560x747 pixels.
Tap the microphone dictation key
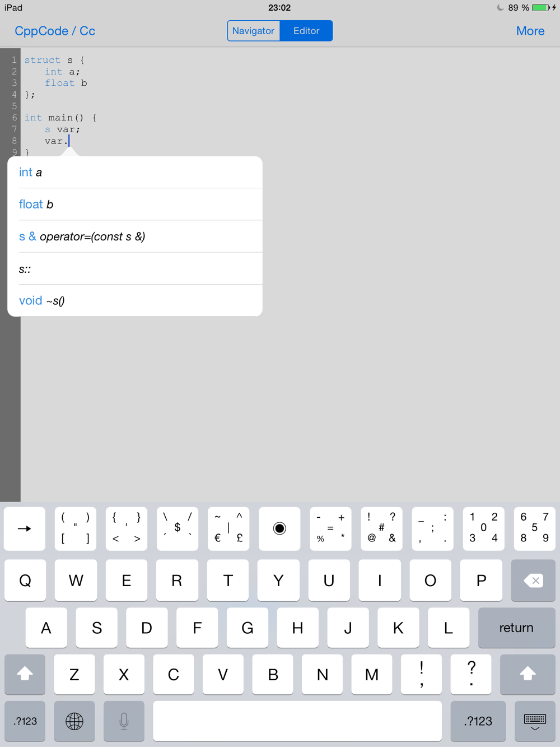coord(124,721)
